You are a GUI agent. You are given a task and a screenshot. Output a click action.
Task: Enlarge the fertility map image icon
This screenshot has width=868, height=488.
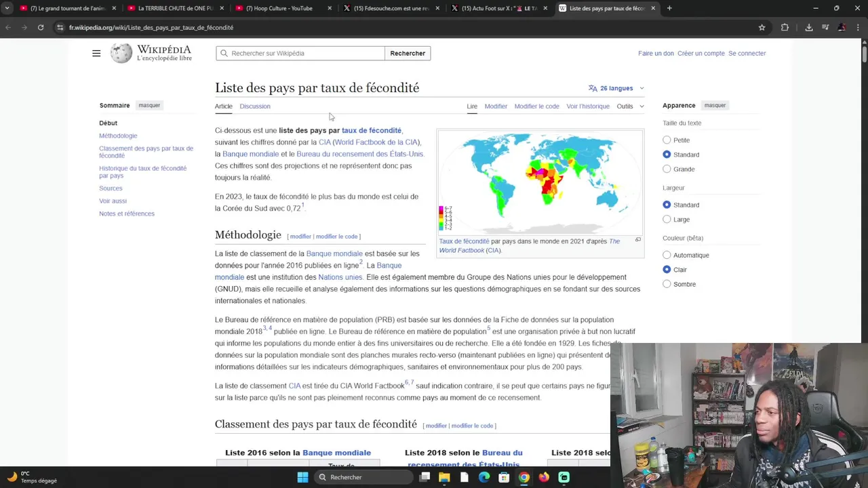tap(637, 240)
